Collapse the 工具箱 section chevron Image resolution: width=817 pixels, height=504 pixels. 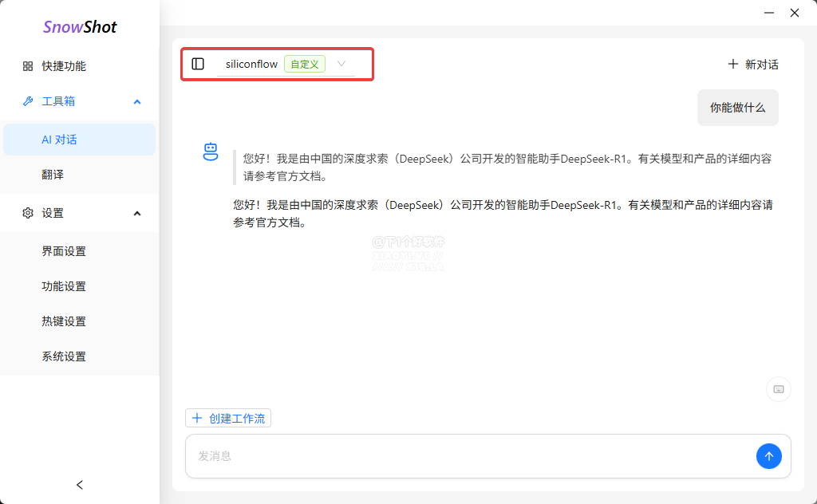[137, 101]
